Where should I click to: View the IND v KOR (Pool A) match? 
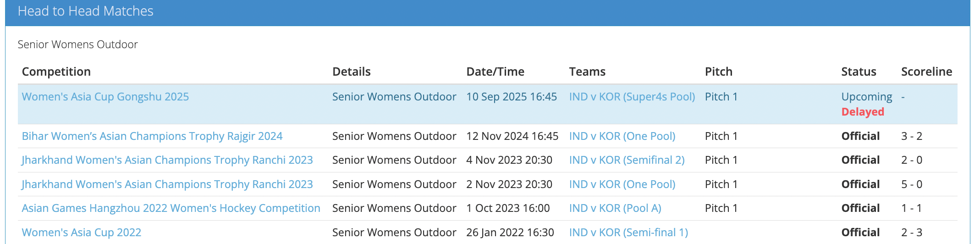point(615,208)
